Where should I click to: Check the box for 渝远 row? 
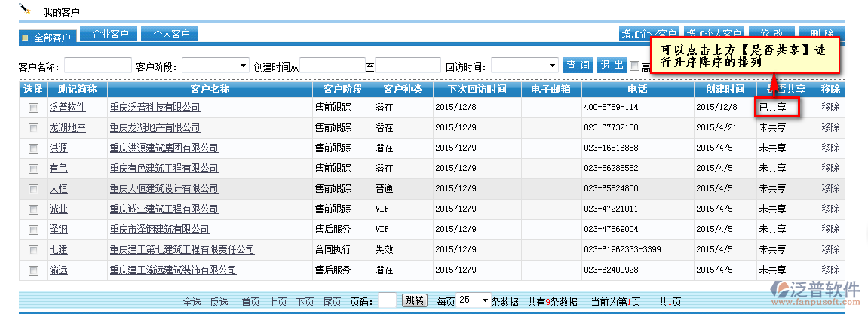click(x=33, y=270)
